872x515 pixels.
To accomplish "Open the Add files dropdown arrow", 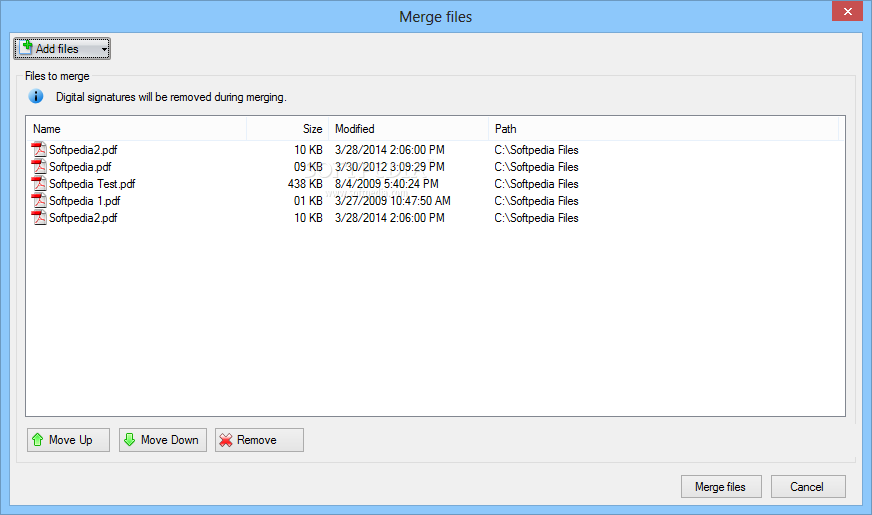I will click(104, 49).
